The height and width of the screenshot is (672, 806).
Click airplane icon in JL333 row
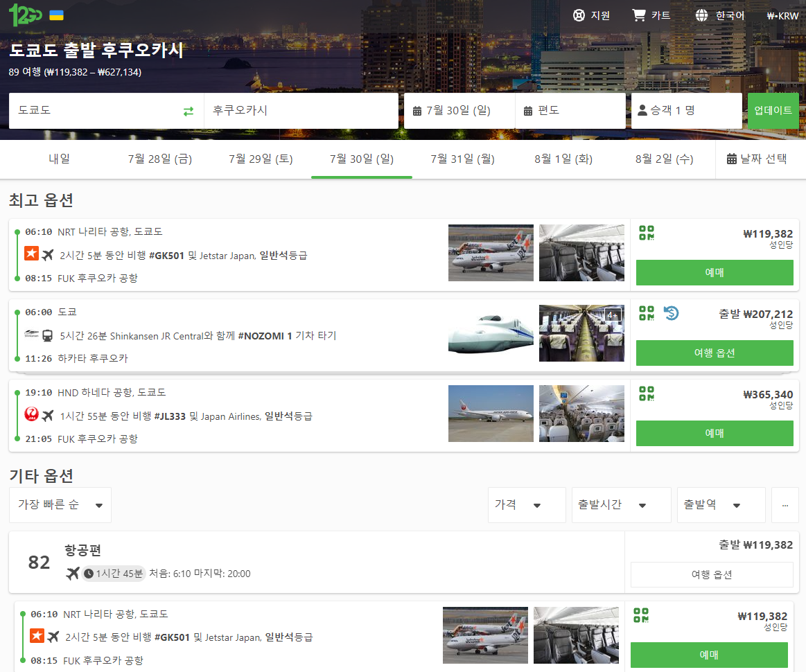tap(48, 415)
